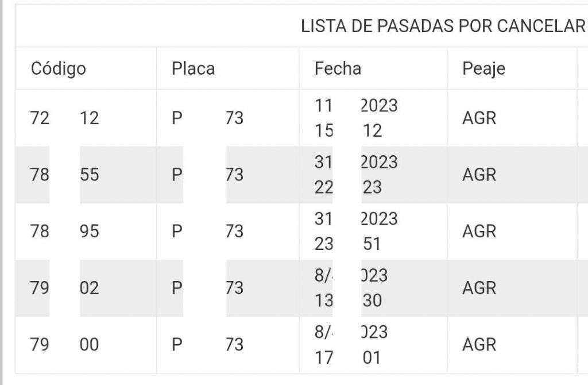Click the placa cell in the first data row
Screen dimensions: 588x385
click(x=208, y=118)
